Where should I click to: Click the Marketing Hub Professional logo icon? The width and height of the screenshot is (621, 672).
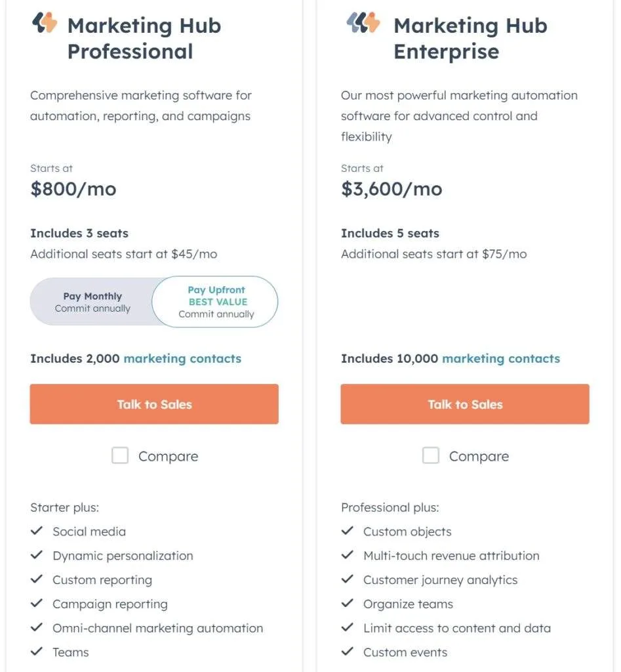(x=45, y=24)
